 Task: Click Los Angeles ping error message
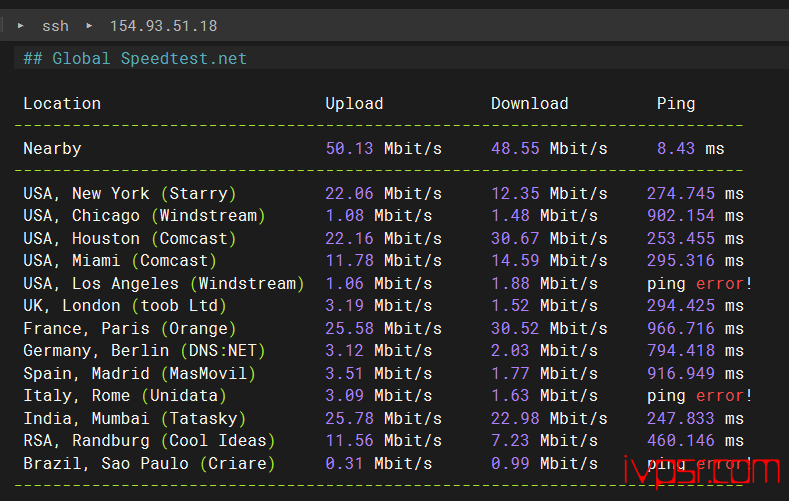pyautogui.click(x=699, y=284)
